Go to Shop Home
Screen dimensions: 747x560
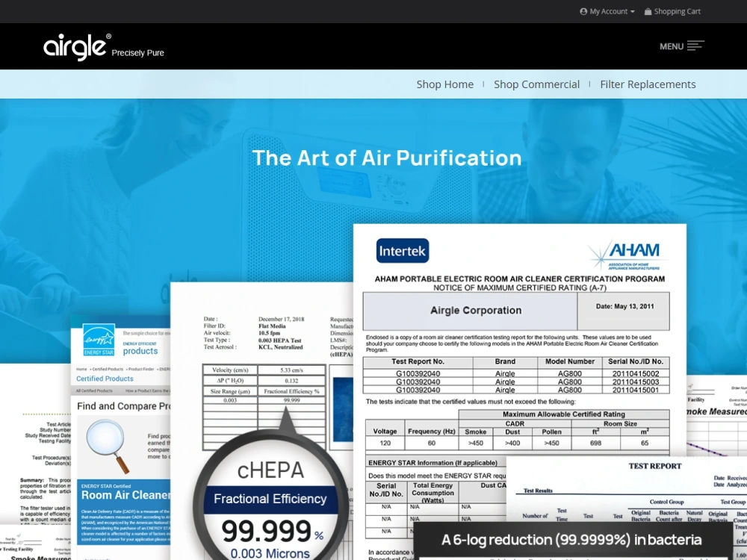click(445, 84)
